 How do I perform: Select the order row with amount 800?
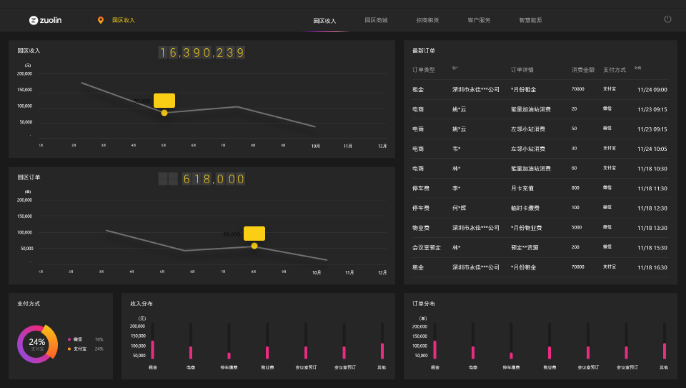click(540, 188)
